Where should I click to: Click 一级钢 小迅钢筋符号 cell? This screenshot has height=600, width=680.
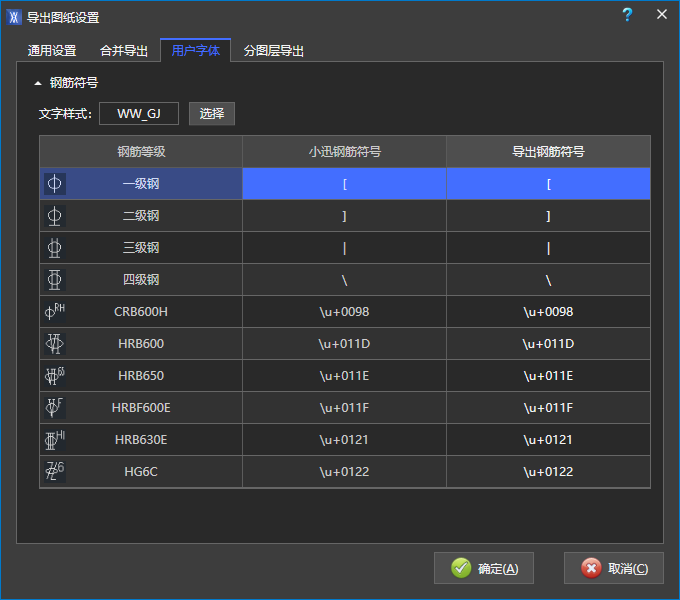(x=344, y=184)
